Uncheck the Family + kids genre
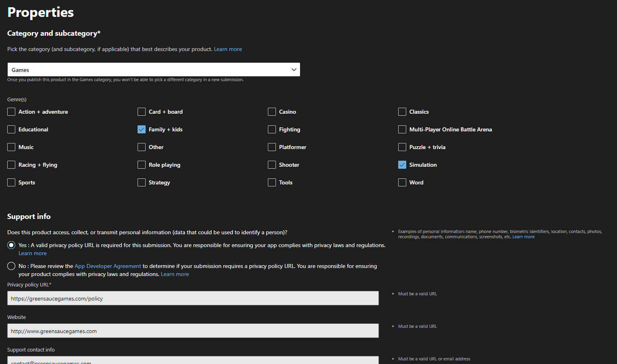The image size is (617, 364). [141, 129]
